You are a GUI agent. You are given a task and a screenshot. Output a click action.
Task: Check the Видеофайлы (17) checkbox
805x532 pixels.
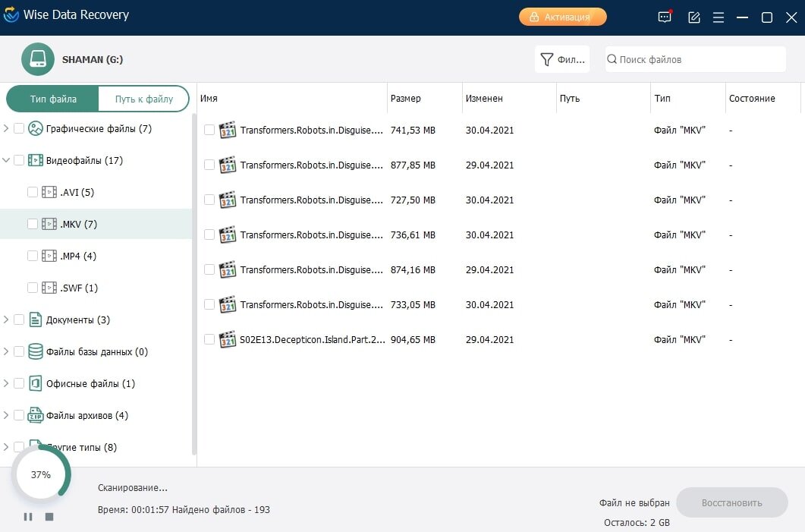(x=19, y=160)
